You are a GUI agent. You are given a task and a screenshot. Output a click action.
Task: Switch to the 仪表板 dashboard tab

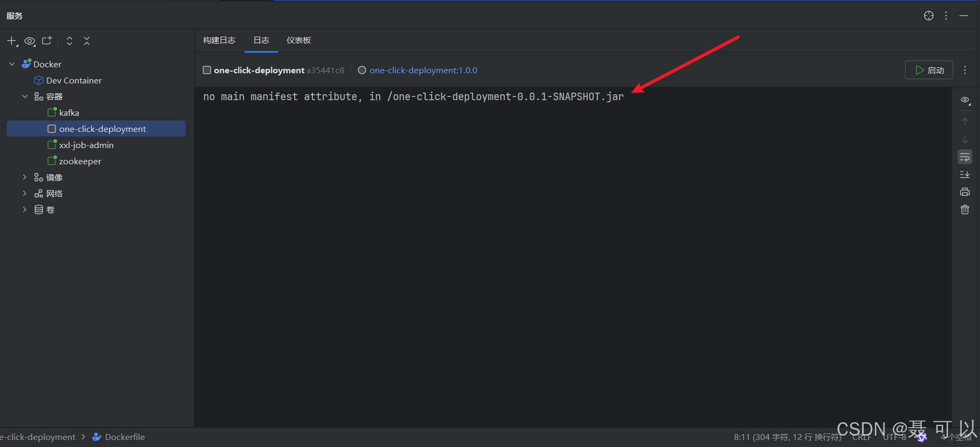pyautogui.click(x=298, y=40)
